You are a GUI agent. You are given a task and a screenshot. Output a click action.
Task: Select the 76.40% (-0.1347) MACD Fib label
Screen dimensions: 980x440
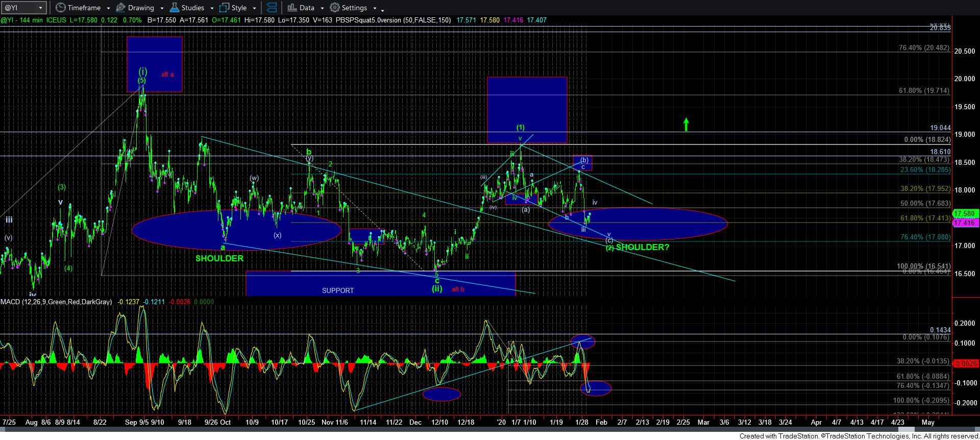click(923, 385)
